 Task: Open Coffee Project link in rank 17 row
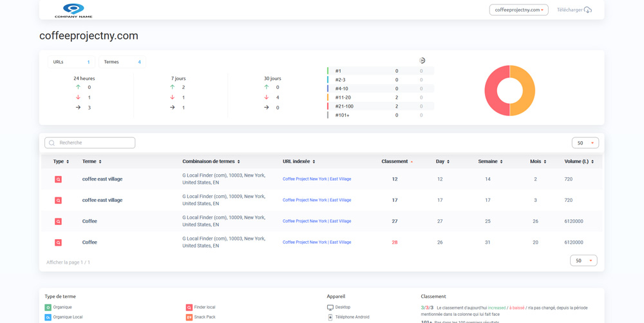click(317, 200)
